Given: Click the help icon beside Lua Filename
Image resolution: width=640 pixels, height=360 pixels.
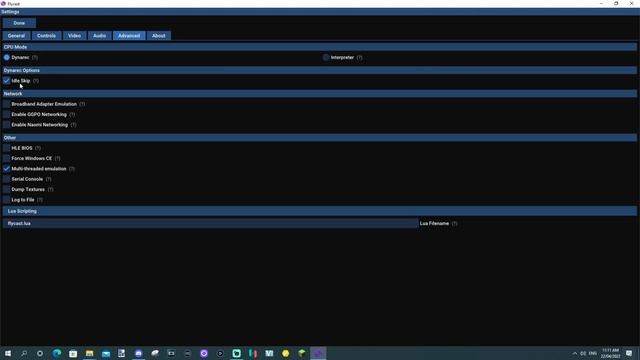Looking at the screenshot, I should pos(455,224).
